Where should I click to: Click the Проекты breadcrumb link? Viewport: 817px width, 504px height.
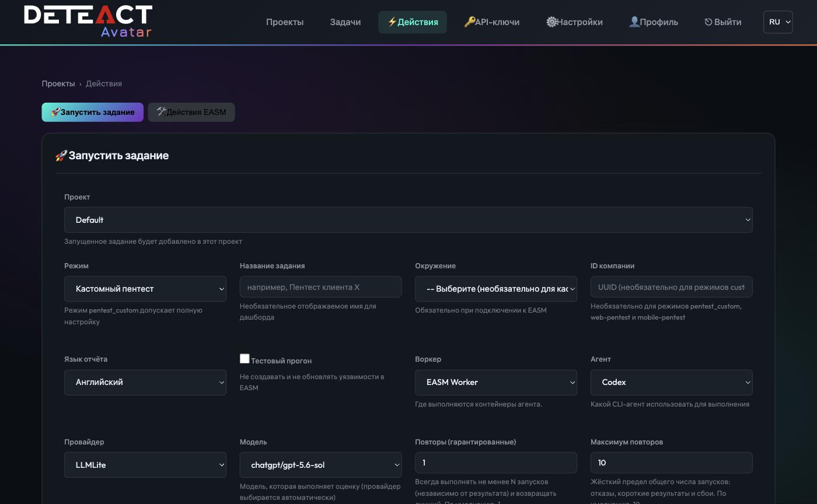[58, 83]
